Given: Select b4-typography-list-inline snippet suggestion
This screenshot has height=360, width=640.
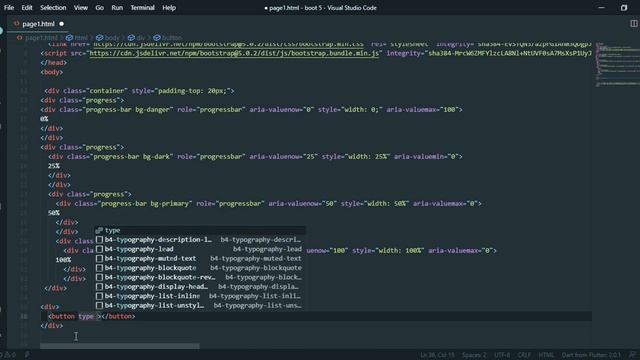Looking at the screenshot, I should pos(200,296).
